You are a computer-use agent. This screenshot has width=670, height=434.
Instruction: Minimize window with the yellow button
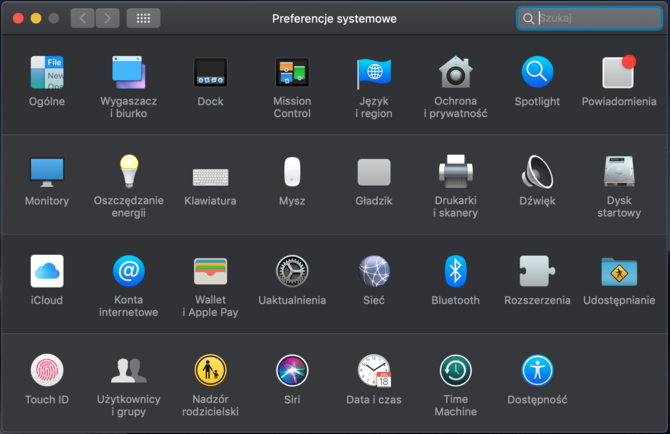click(x=36, y=18)
